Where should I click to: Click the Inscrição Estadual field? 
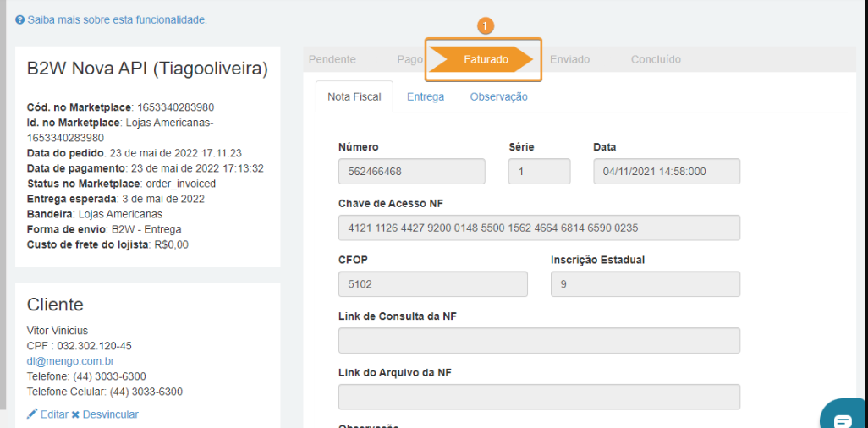pyautogui.click(x=646, y=284)
